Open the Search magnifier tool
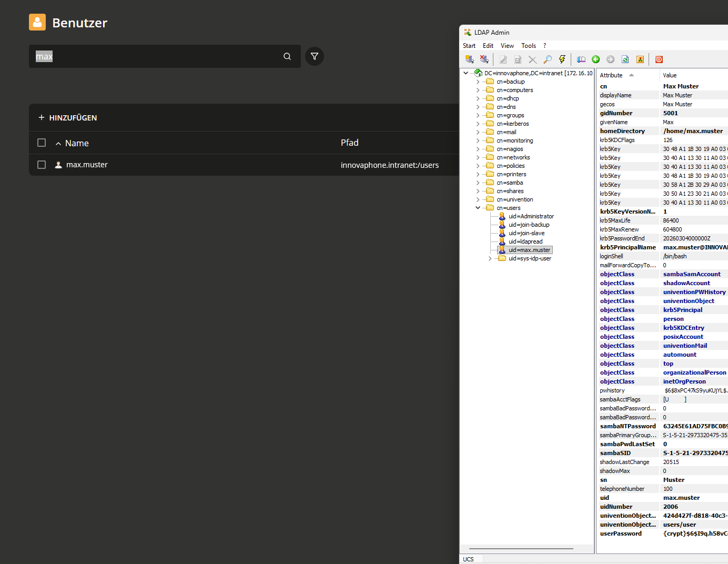Screen dimensions: 728x564 (548, 59)
